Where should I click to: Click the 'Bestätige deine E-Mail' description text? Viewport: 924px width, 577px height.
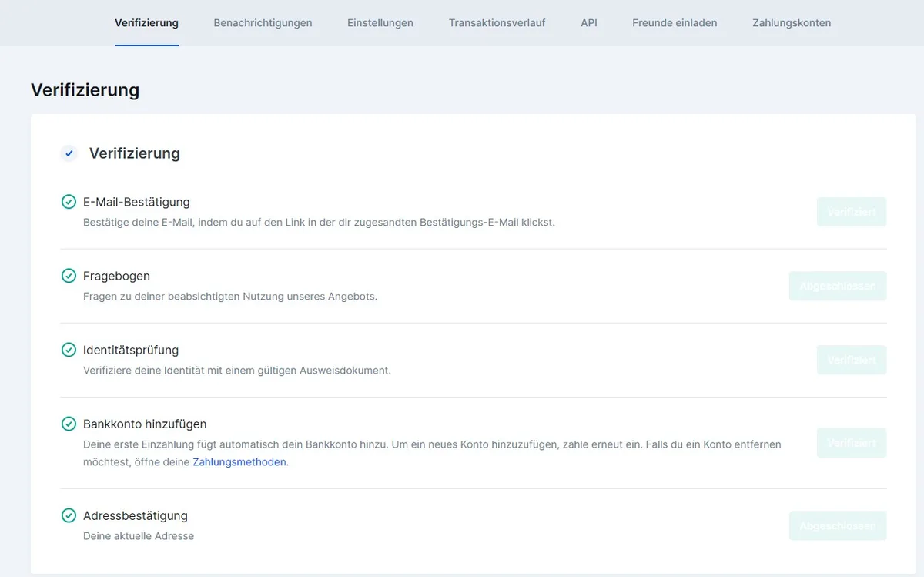coord(319,222)
